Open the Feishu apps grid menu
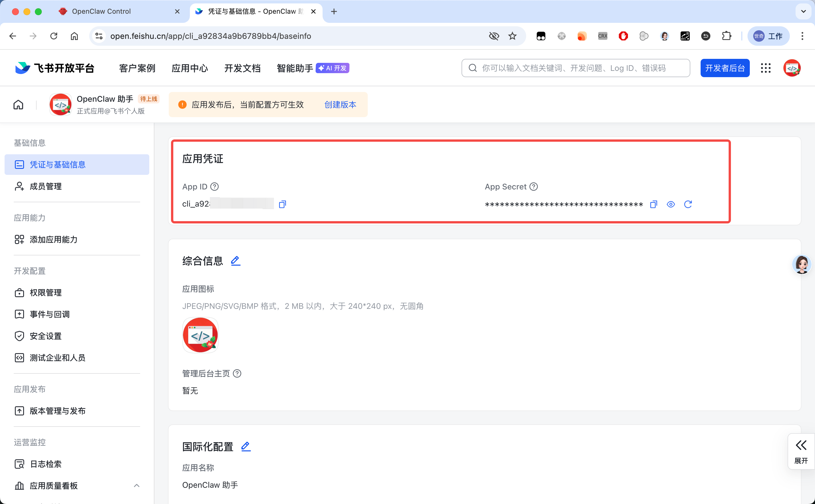 pyautogui.click(x=766, y=68)
